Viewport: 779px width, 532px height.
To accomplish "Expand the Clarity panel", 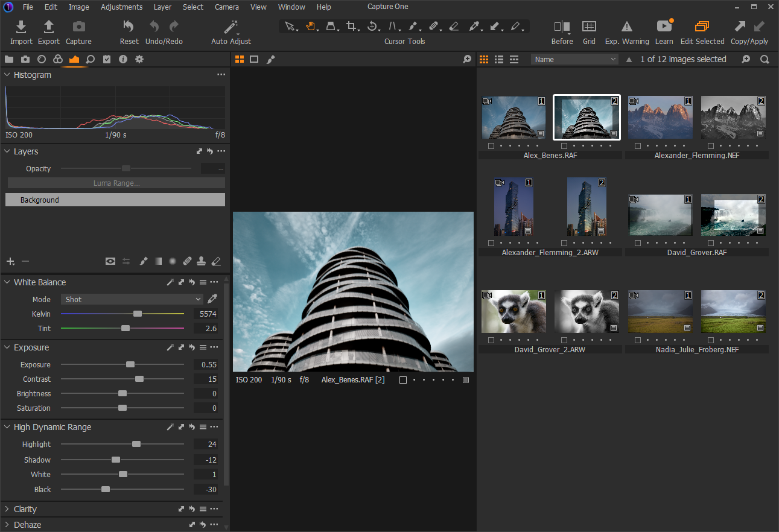I will pos(7,509).
